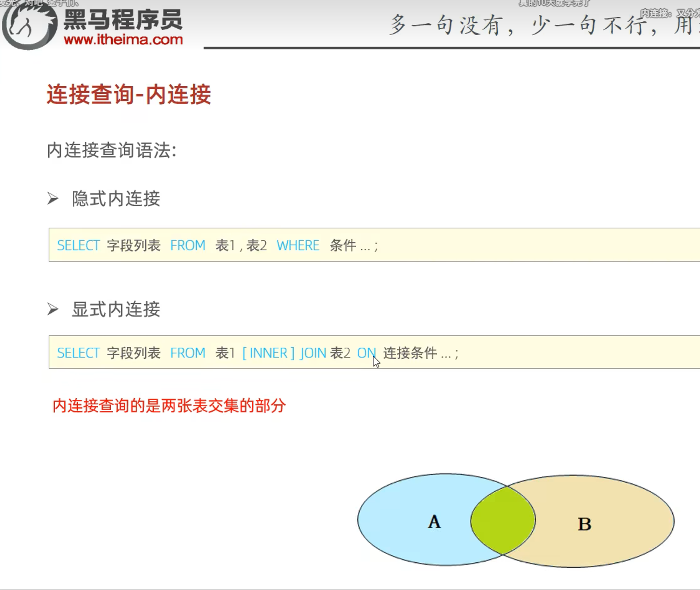Click the WHERE keyword in implicit join
This screenshot has height=590, width=700.
point(298,246)
